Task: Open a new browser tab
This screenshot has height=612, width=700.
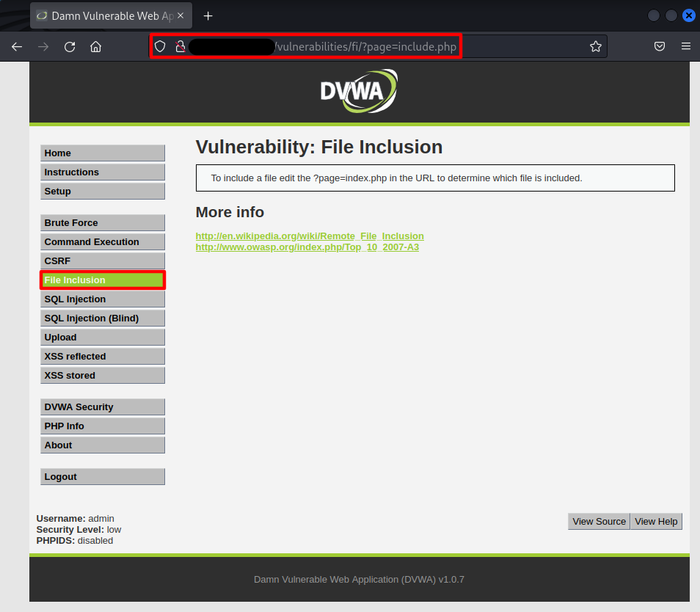Action: 208,16
